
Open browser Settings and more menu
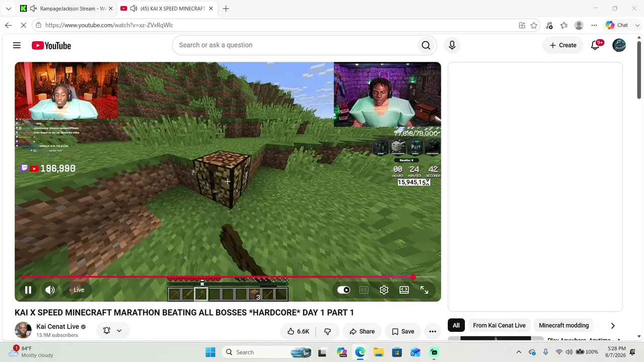point(594,25)
